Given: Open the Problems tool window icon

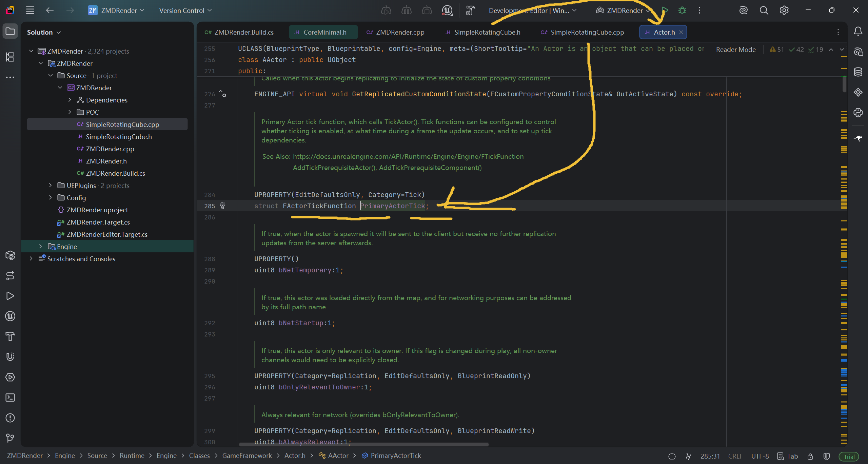Looking at the screenshot, I should point(10,418).
